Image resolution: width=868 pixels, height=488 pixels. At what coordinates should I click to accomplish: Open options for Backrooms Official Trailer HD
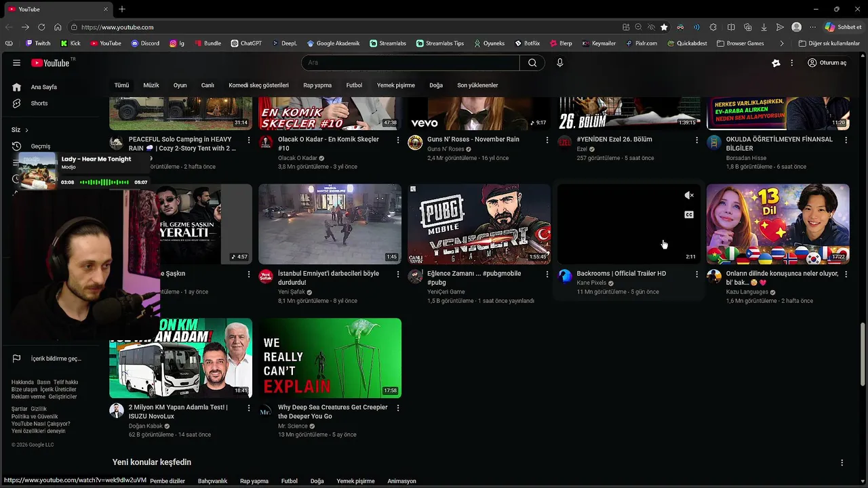tap(696, 274)
